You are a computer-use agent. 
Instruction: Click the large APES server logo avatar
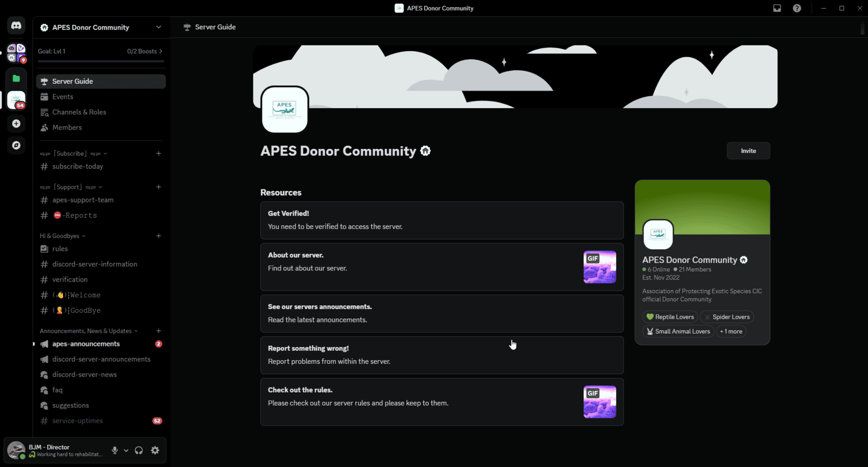coord(285,109)
